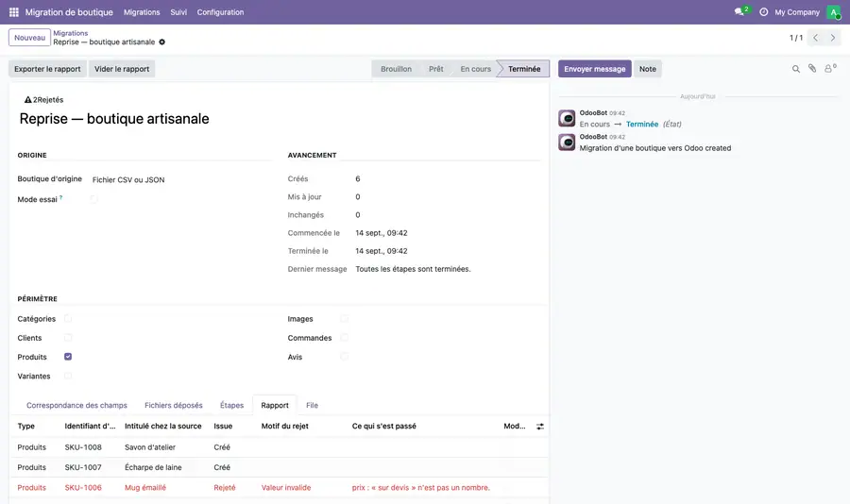
Task: Open the conversations chat bubble icon
Action: pyautogui.click(x=740, y=11)
